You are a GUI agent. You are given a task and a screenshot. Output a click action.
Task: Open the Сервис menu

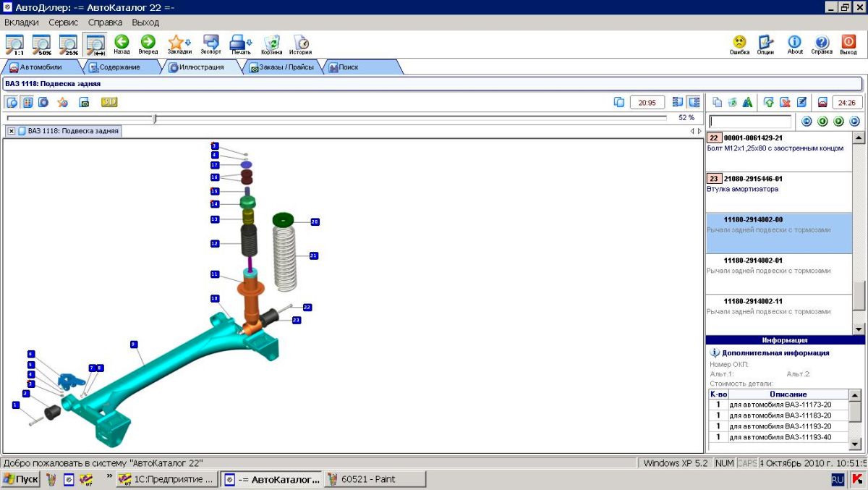(x=64, y=22)
